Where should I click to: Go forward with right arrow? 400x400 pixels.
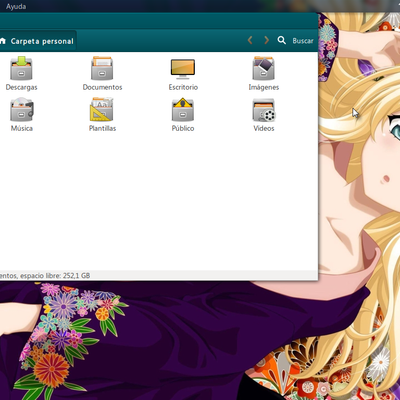click(x=266, y=40)
